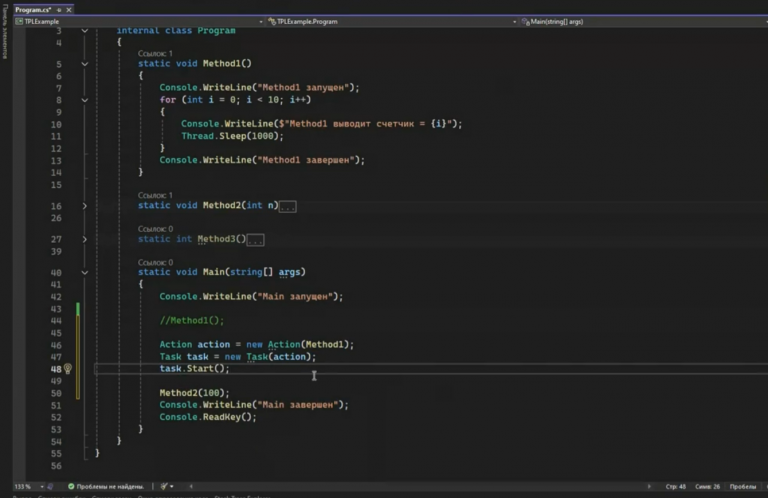Viewport: 768px width, 498px height.
Task: Click the '//Method1();' comment
Action: [192, 320]
